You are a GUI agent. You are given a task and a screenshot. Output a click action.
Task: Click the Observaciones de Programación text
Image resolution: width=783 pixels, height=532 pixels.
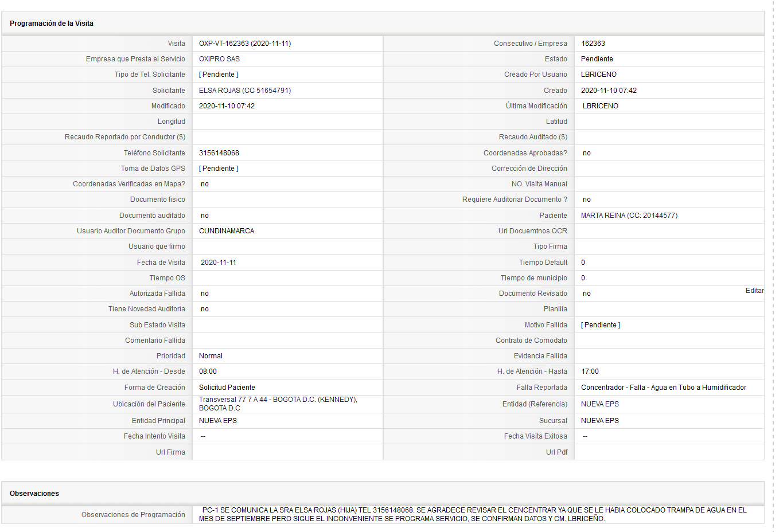click(x=473, y=514)
